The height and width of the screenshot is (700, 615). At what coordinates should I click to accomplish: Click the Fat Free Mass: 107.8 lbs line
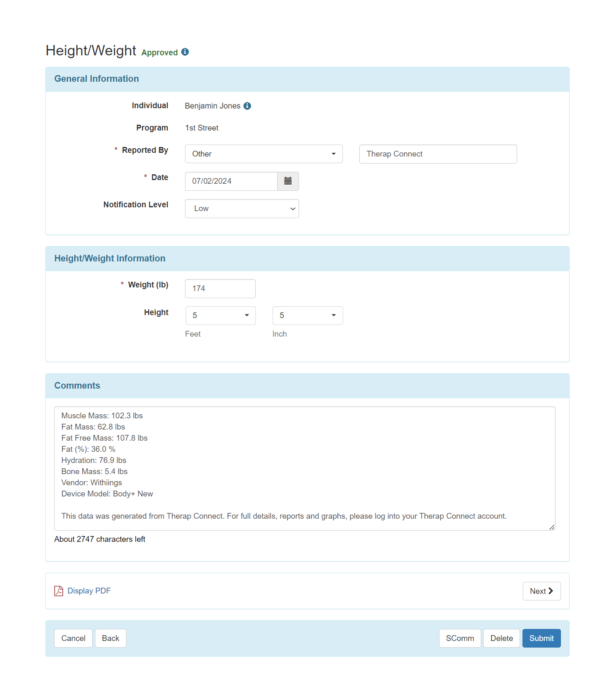pyautogui.click(x=104, y=438)
